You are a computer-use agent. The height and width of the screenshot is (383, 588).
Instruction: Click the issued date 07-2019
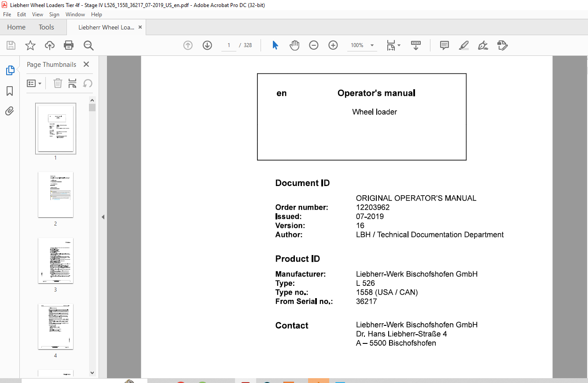coord(370,216)
